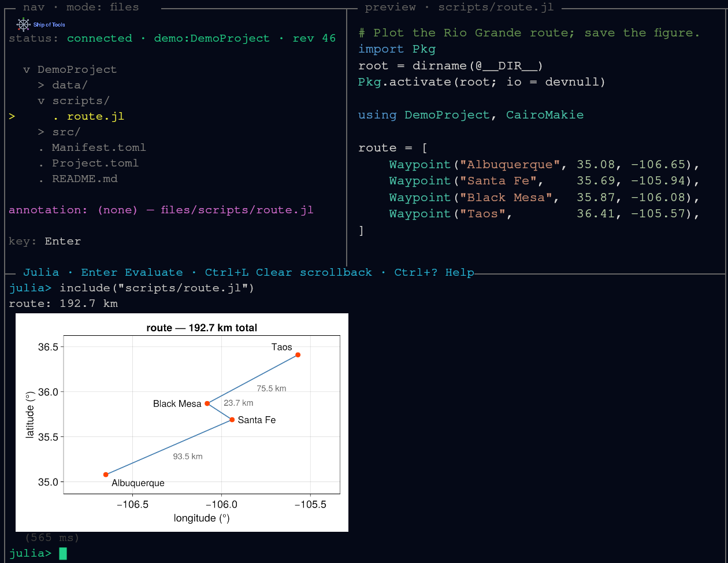Click the julia> prompt input cursor
This screenshot has width=728, height=563.
[x=63, y=554]
